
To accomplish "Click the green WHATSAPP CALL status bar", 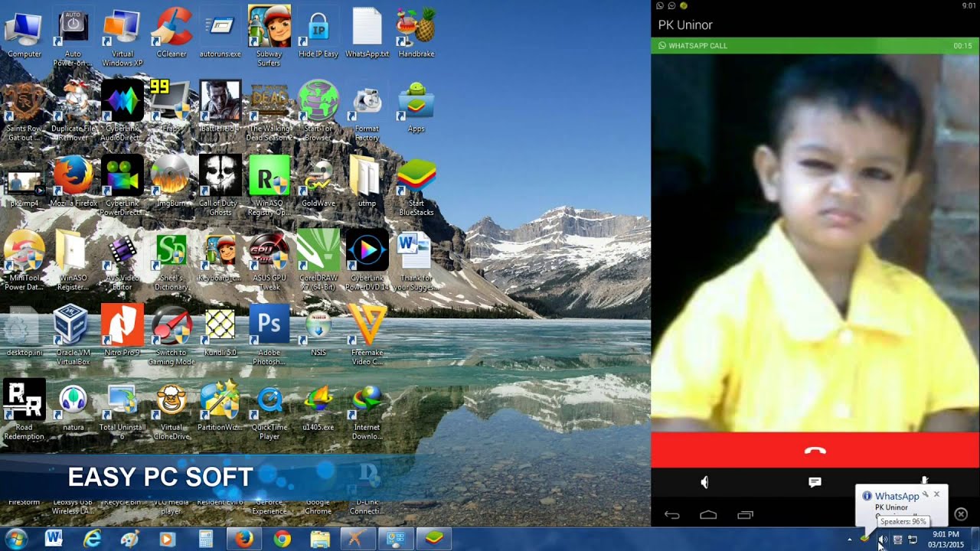I will (815, 45).
